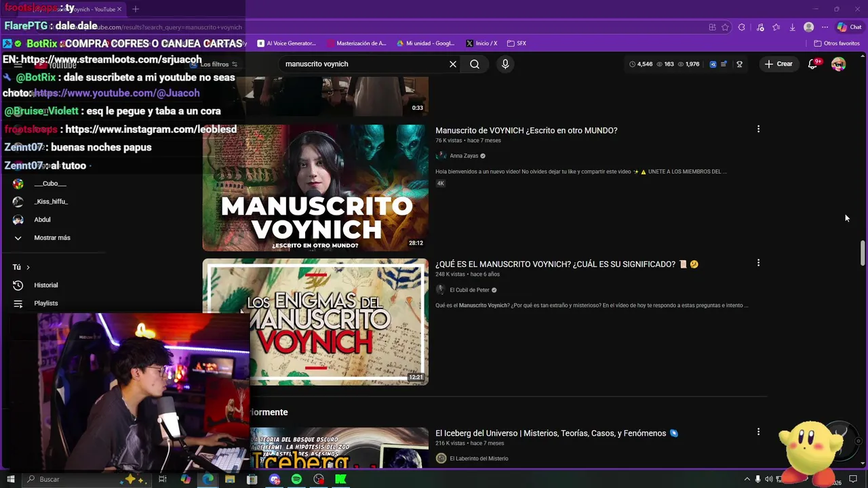Viewport: 868px width, 488px height.
Task: Click the Edge profile avatar icon
Action: [808, 27]
